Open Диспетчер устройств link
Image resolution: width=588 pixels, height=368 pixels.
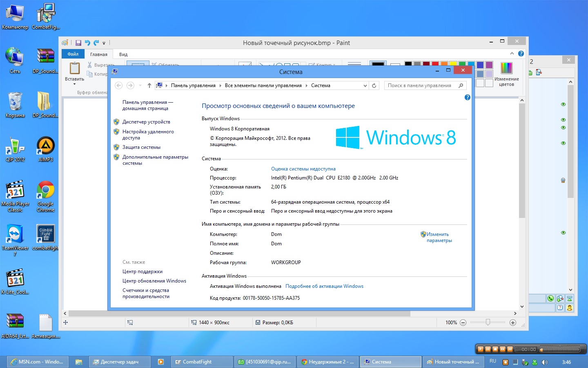click(x=146, y=122)
